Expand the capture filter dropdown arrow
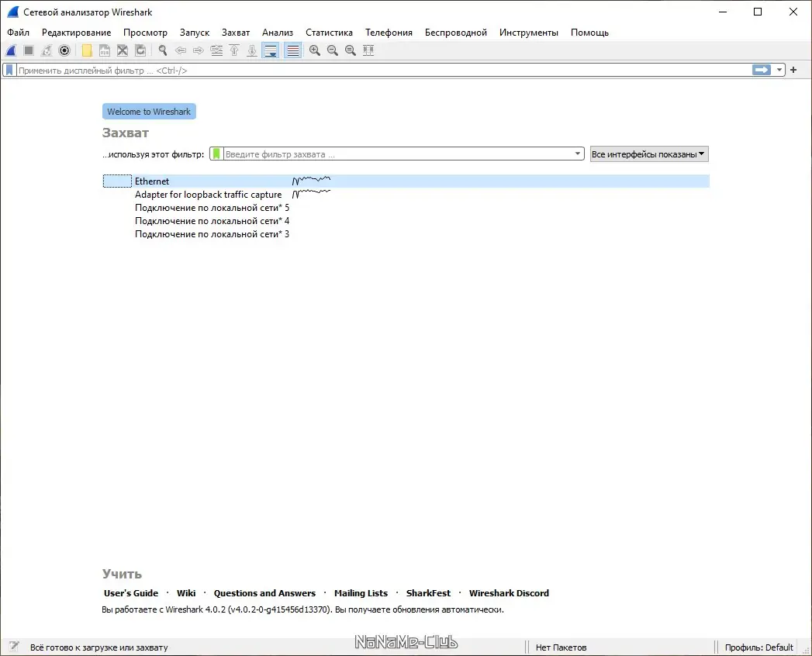 578,154
